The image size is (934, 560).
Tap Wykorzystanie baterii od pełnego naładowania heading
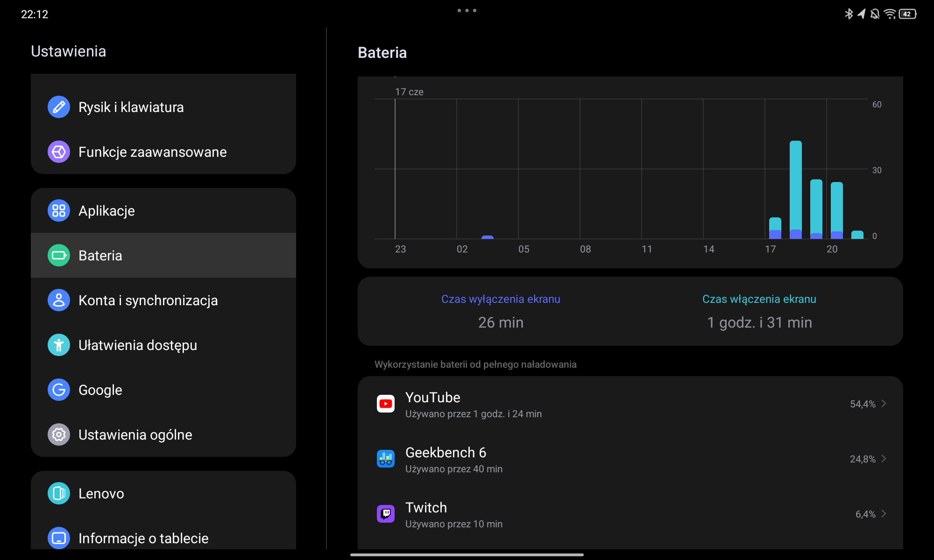click(x=475, y=364)
